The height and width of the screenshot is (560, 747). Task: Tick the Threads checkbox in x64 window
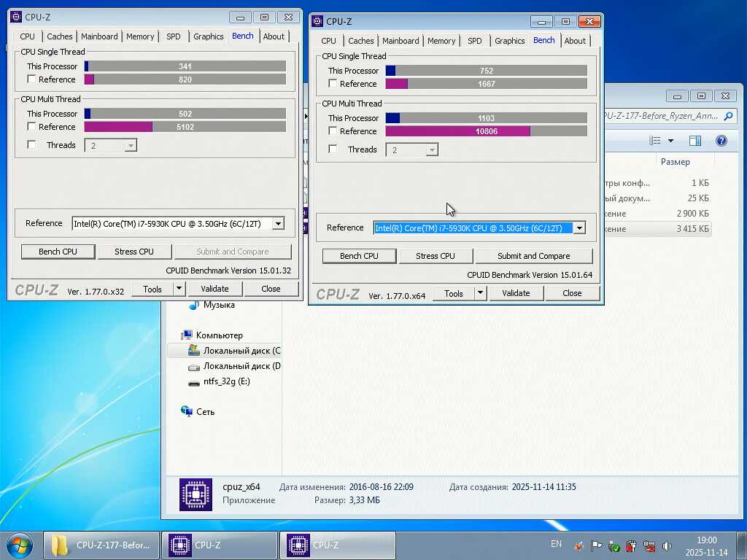click(333, 149)
